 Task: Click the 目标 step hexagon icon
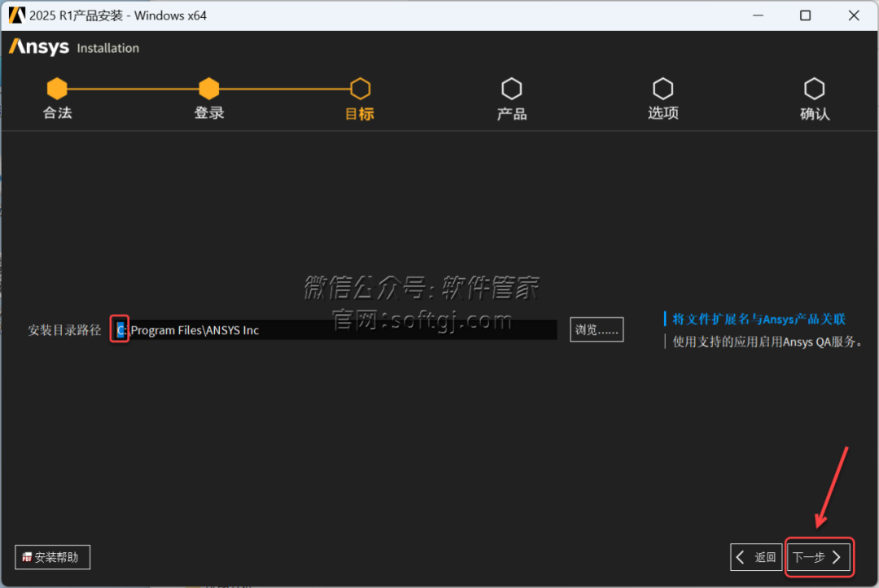click(x=360, y=89)
